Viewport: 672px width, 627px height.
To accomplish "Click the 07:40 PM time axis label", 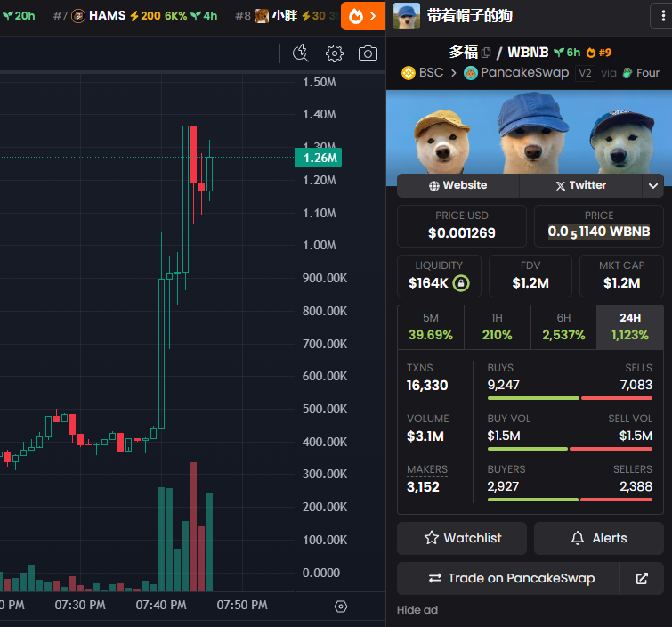I will pyautogui.click(x=161, y=605).
